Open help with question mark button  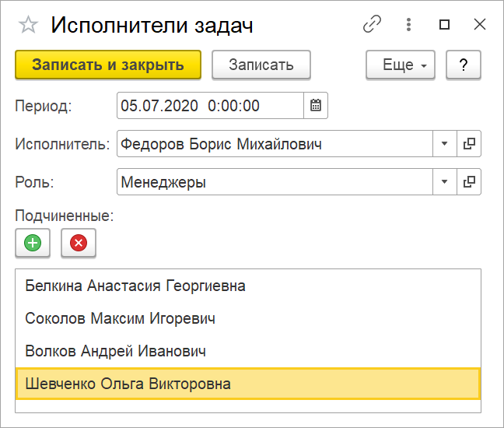[x=464, y=65]
